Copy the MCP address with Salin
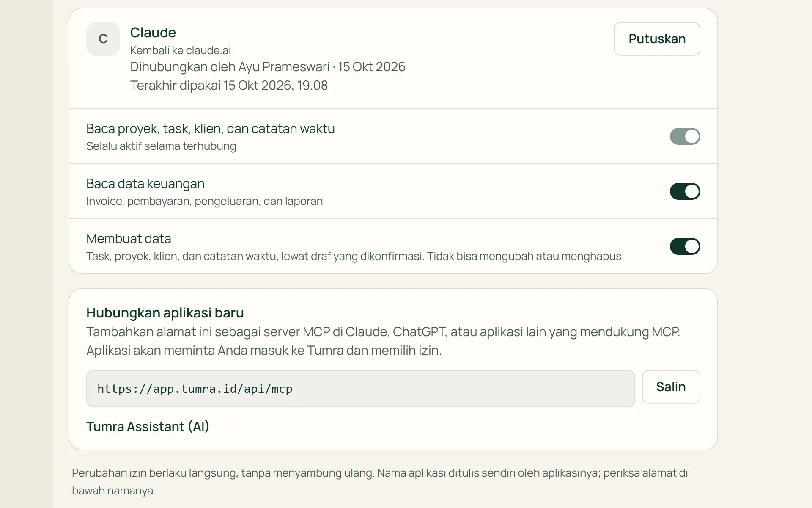This screenshot has height=508, width=812. coord(671,387)
